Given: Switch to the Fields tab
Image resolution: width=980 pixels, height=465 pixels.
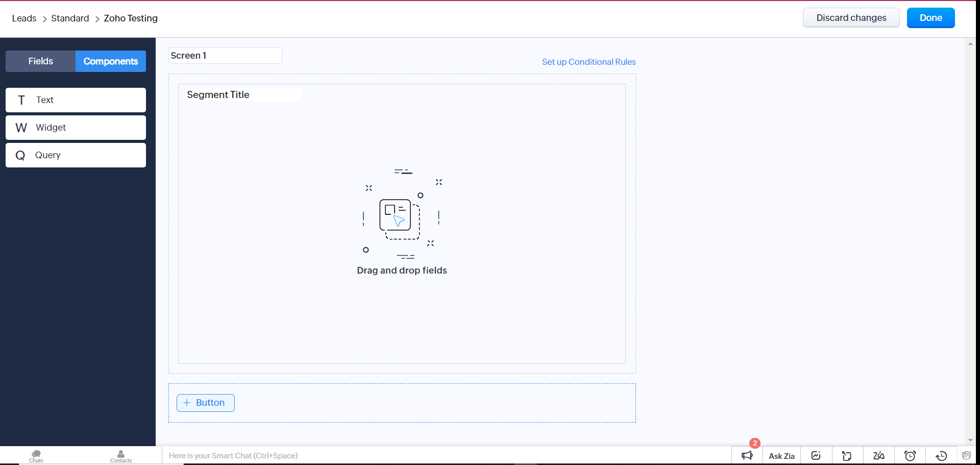Looking at the screenshot, I should (x=41, y=61).
